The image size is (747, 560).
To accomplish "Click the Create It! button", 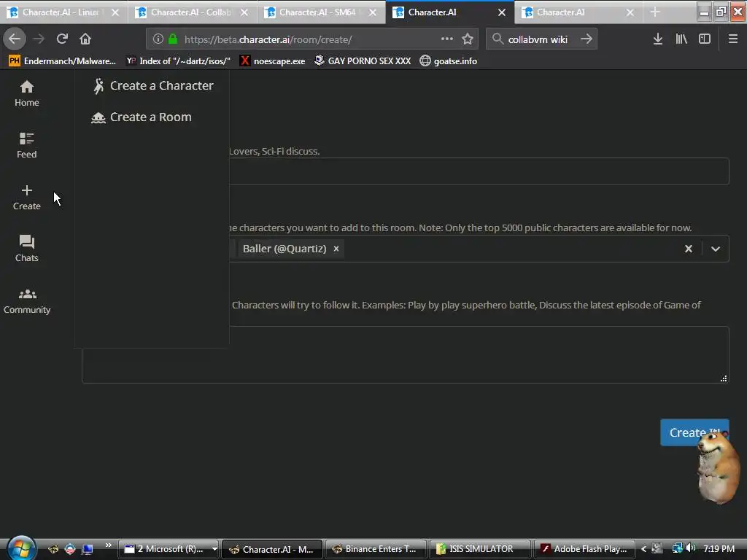I will click(694, 432).
